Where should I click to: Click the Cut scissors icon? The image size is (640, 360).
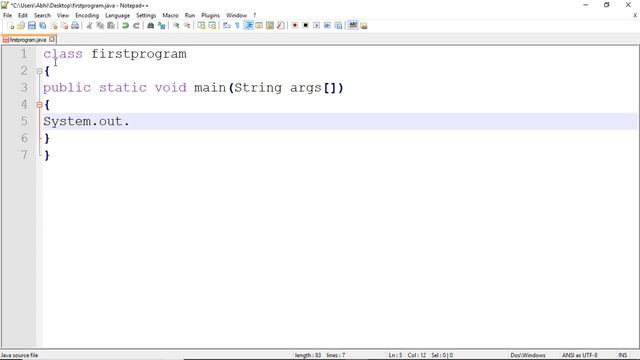[89, 26]
